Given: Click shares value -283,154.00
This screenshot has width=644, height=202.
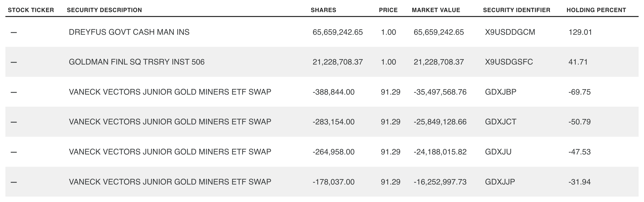Looking at the screenshot, I should point(333,122).
